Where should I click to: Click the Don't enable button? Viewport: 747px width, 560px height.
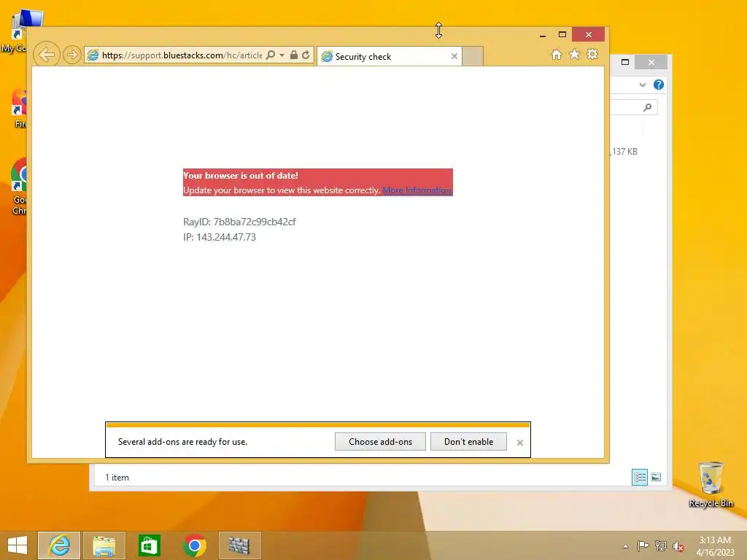click(468, 441)
